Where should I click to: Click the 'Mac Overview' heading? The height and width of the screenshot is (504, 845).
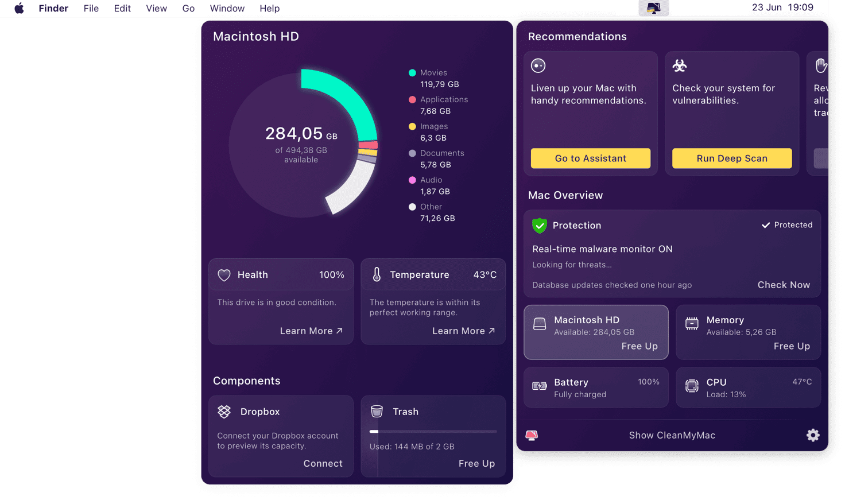point(565,195)
